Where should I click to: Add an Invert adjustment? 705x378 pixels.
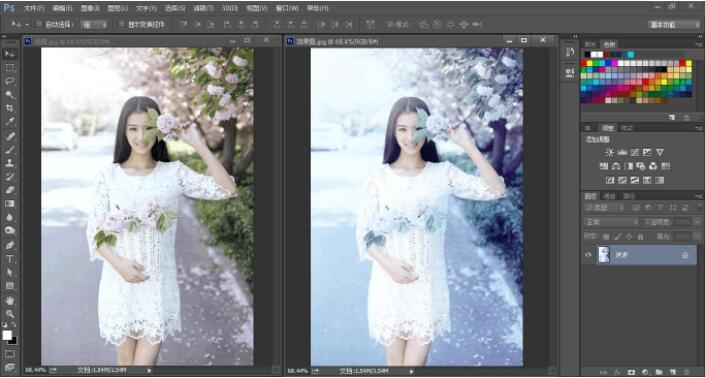610,180
